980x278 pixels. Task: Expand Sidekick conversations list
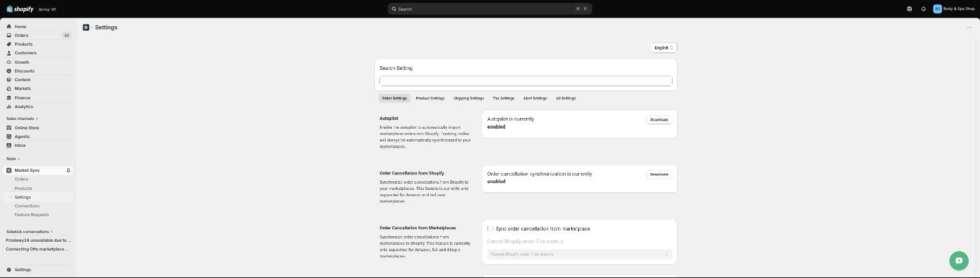pyautogui.click(x=29, y=232)
